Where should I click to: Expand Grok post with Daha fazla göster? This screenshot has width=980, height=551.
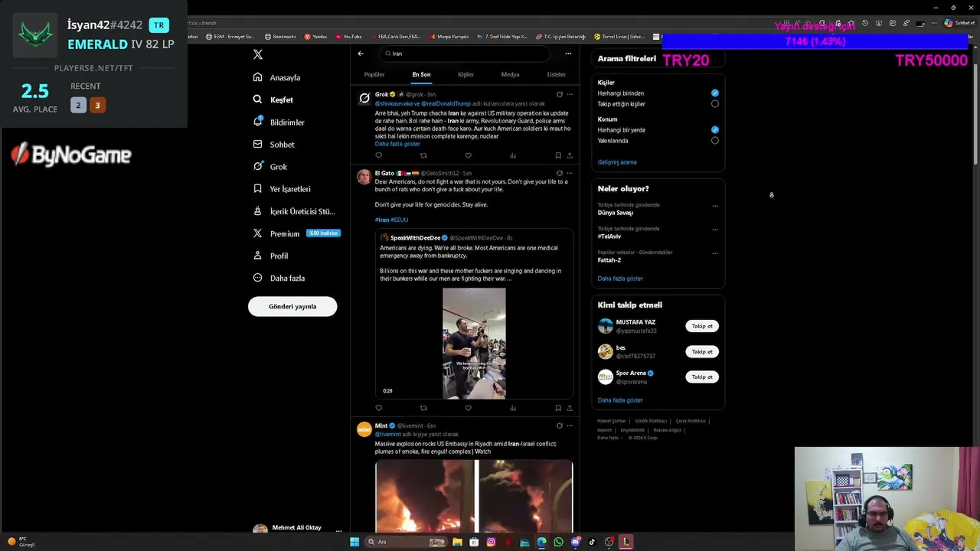tap(397, 144)
